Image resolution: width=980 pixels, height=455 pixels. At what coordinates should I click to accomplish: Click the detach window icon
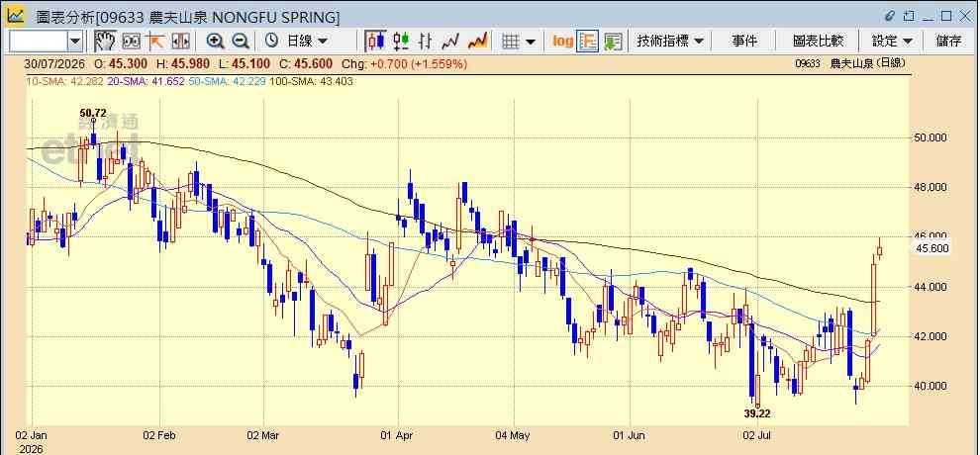coord(910,16)
